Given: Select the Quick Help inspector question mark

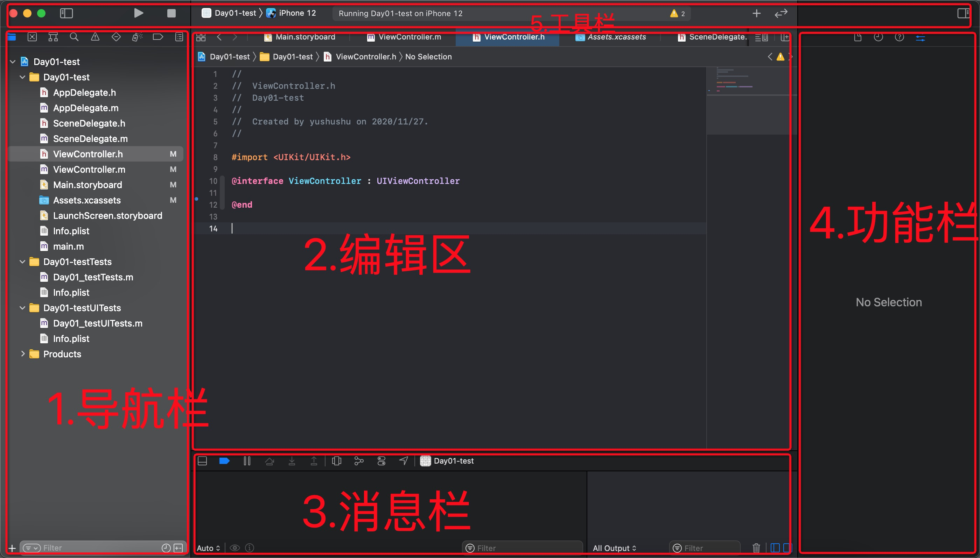Looking at the screenshot, I should tap(899, 37).
